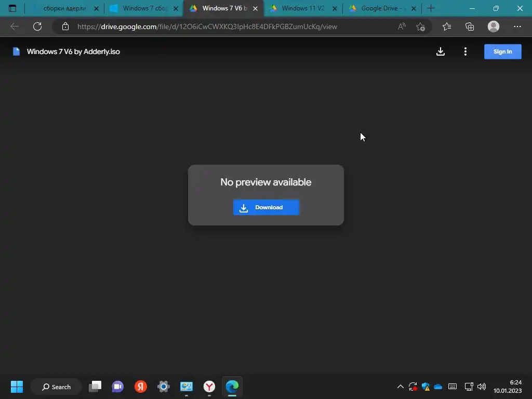
Task: Reload the page with the refresh icon
Action: (x=37, y=26)
